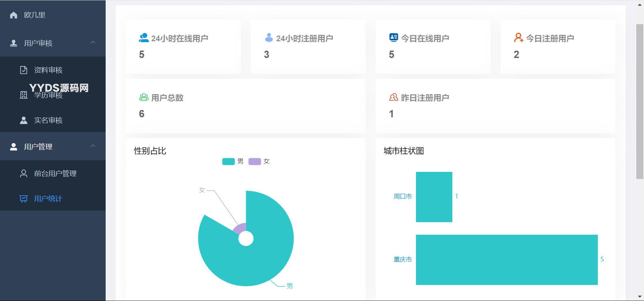
Task: Click the 重庆市 bar in city chart
Action: [506, 260]
